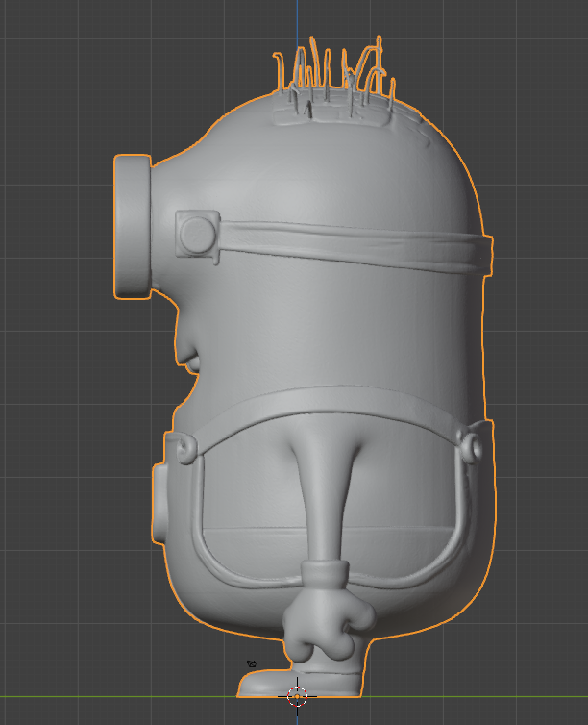
Task: Click the orange object origin dot
Action: (297, 696)
